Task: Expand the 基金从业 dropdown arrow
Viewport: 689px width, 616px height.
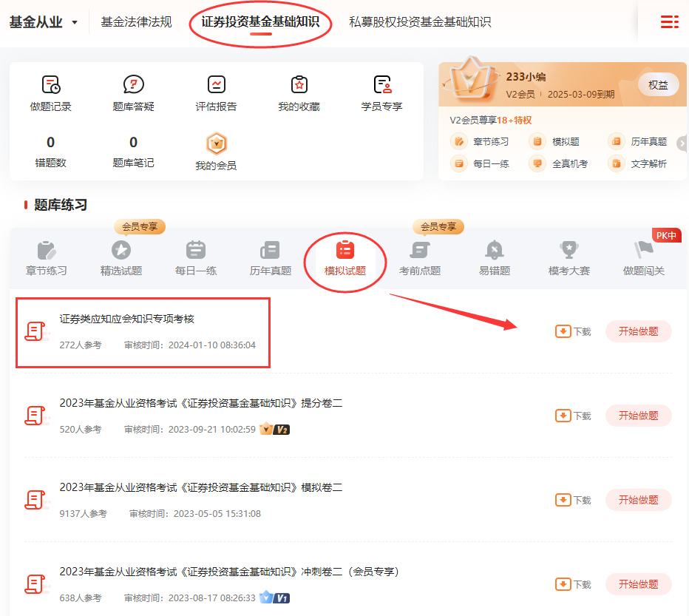Action: [x=75, y=22]
